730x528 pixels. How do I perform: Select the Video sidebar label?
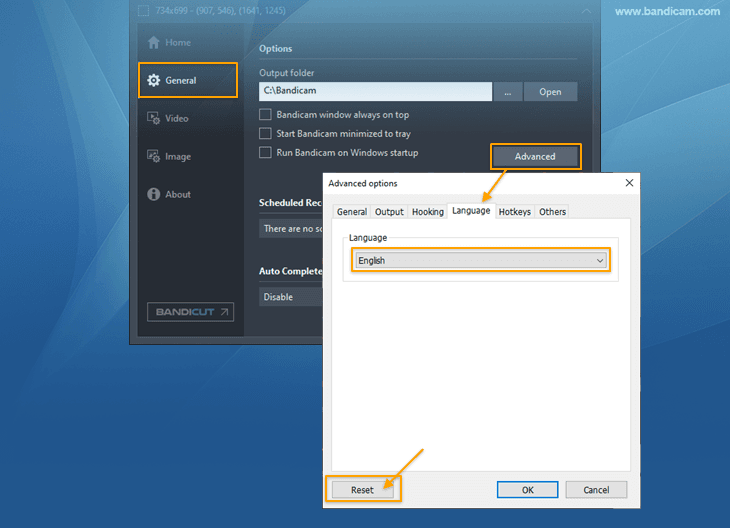tap(177, 118)
